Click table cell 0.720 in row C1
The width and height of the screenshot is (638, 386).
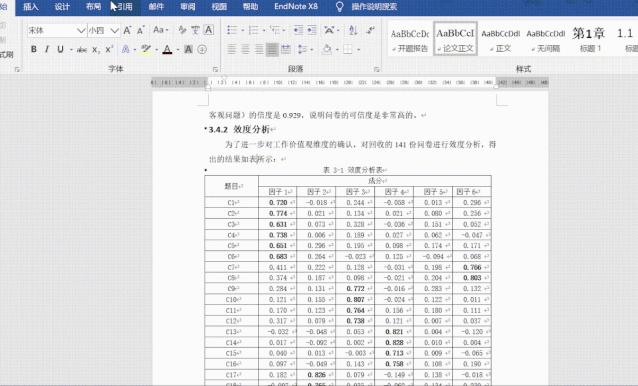tap(278, 202)
